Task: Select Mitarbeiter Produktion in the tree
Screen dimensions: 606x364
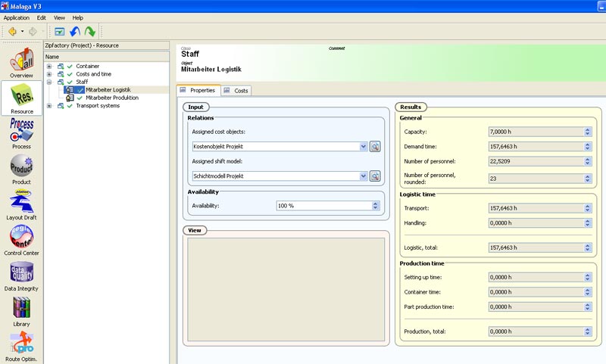Action: (112, 98)
